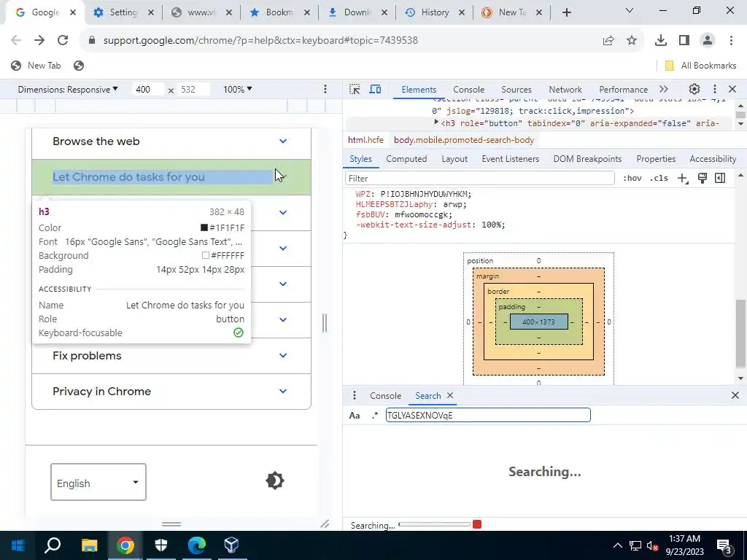Open DevTools settings gear

click(x=694, y=89)
